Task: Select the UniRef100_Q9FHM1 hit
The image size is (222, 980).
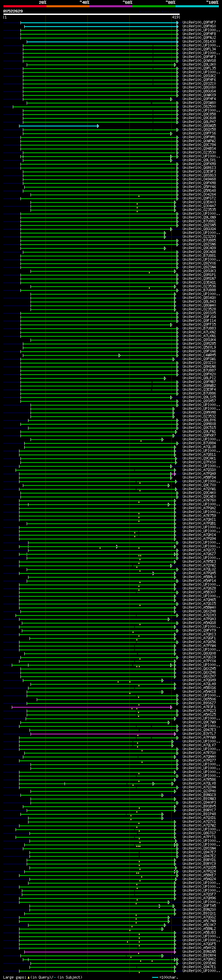Action: 199,137
